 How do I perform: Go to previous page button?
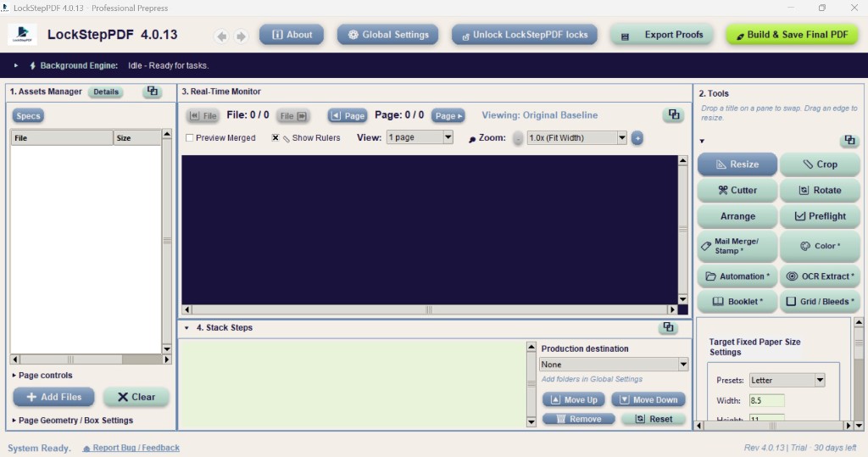coord(347,116)
